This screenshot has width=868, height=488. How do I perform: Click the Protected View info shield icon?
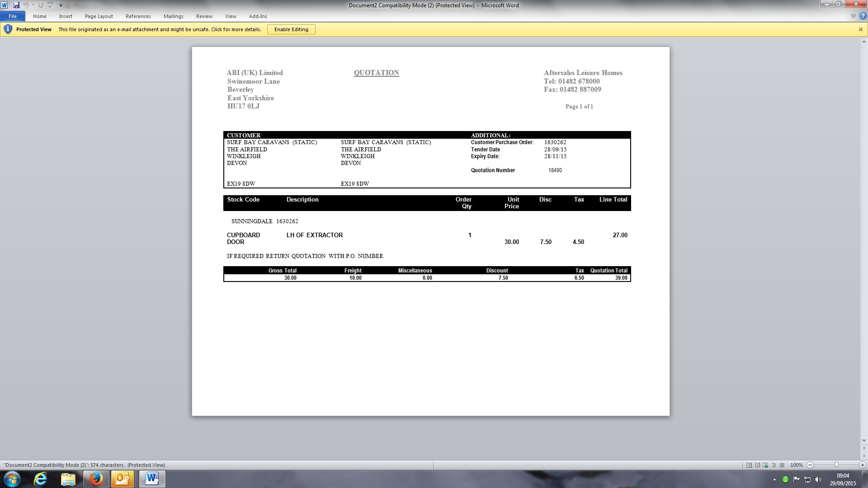[8, 29]
